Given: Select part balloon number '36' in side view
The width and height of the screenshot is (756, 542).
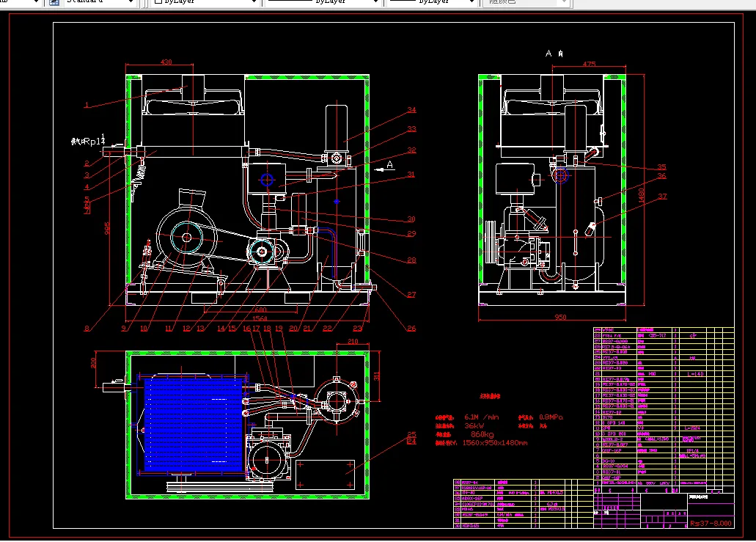Looking at the screenshot, I should [x=661, y=176].
